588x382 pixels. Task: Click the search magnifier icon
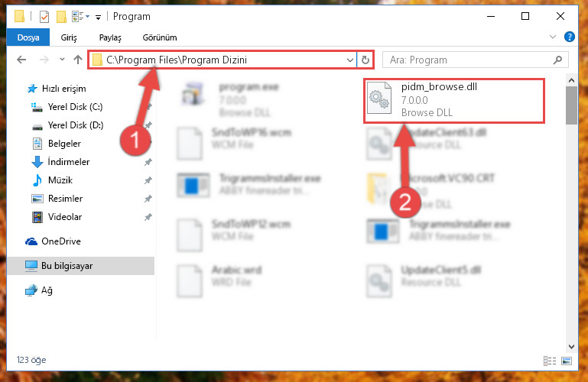pyautogui.click(x=557, y=60)
